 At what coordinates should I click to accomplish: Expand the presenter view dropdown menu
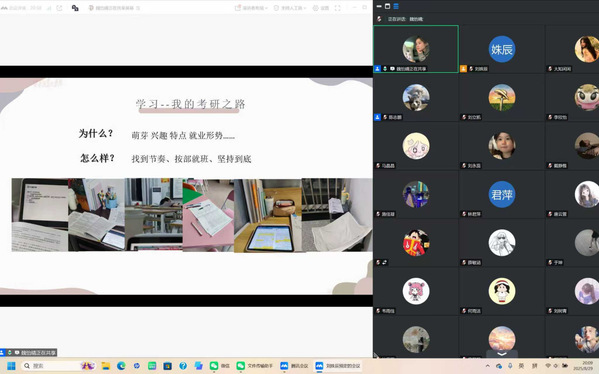(x=251, y=8)
